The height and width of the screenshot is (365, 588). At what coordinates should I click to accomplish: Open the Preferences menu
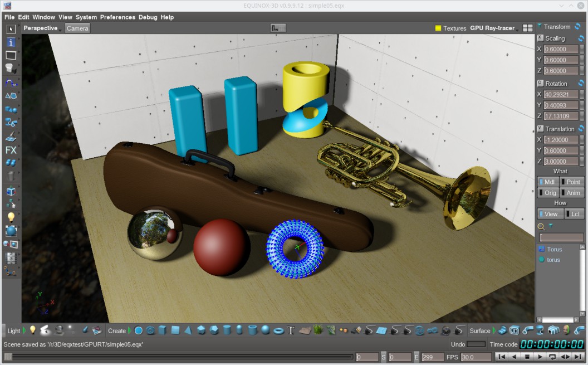click(117, 17)
